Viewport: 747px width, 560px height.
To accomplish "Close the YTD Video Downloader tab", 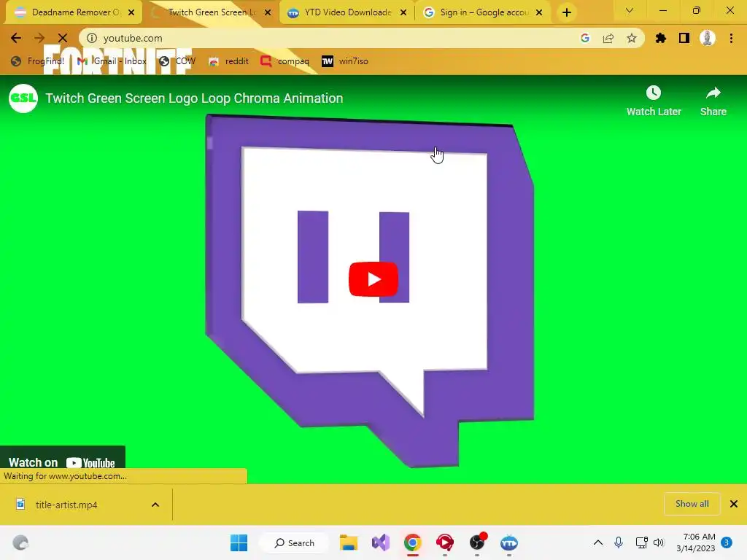I will tap(403, 12).
